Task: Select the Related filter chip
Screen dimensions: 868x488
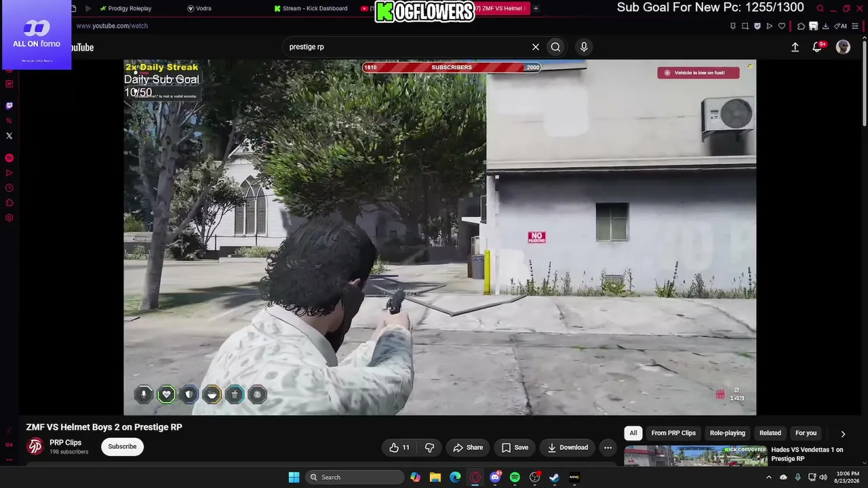Action: [x=770, y=433]
